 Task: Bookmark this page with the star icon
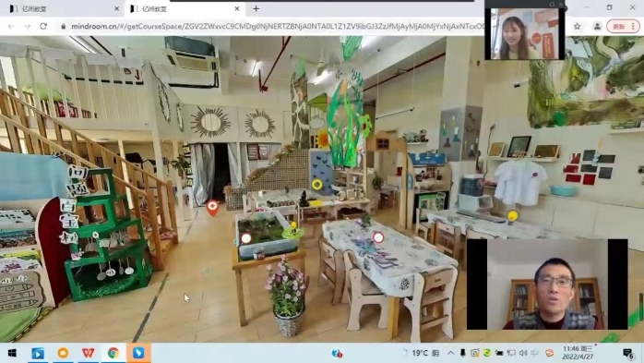point(577,26)
